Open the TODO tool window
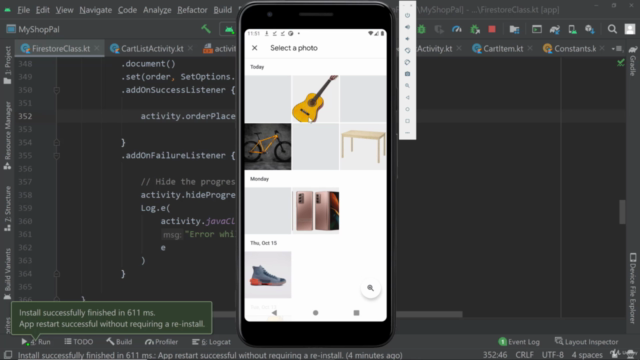 pyautogui.click(x=79, y=342)
